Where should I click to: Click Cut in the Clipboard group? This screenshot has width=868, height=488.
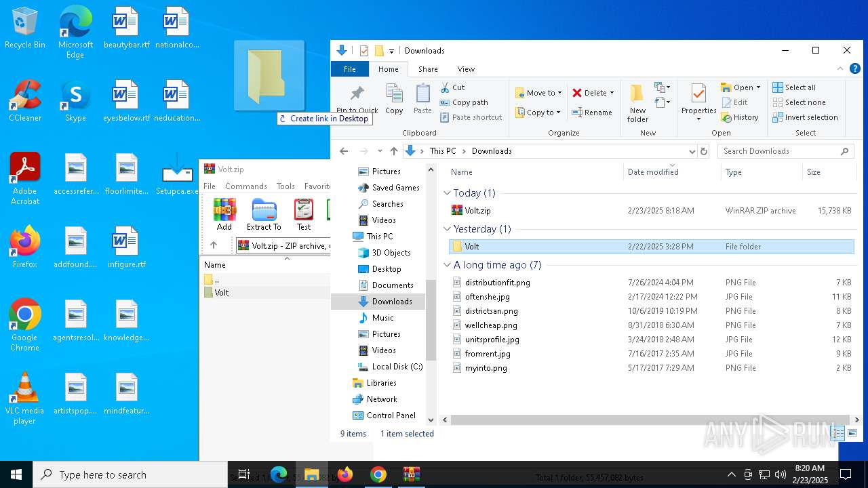coord(452,87)
